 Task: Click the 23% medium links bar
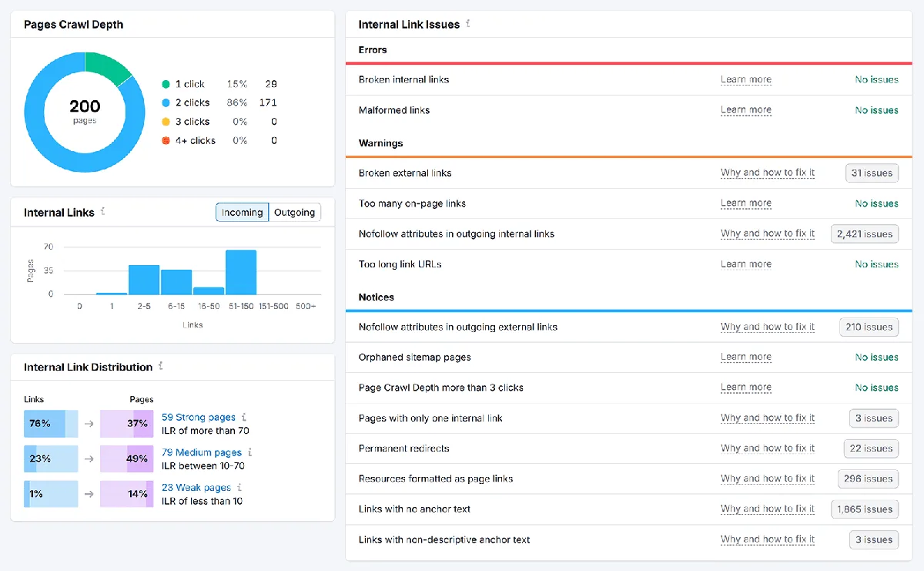(51, 458)
